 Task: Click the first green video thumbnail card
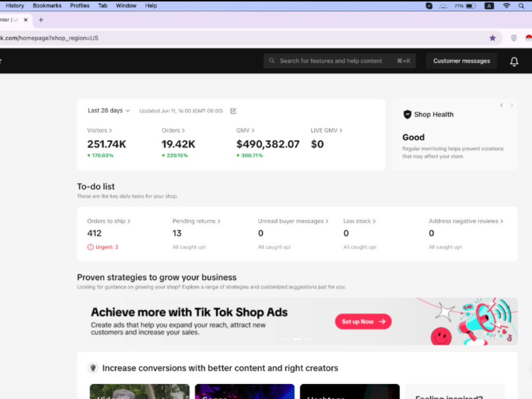pos(139,392)
